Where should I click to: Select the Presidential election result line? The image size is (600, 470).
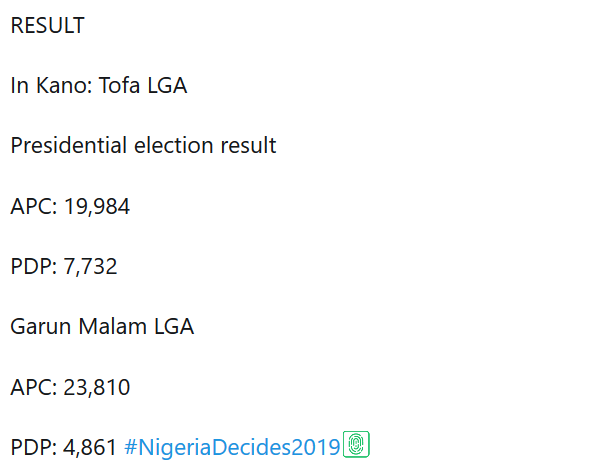[143, 146]
